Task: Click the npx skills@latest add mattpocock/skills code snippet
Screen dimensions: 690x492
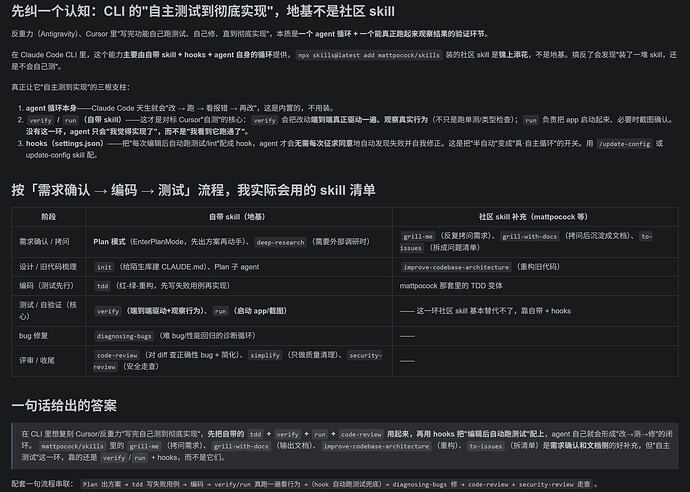Action: (369, 55)
